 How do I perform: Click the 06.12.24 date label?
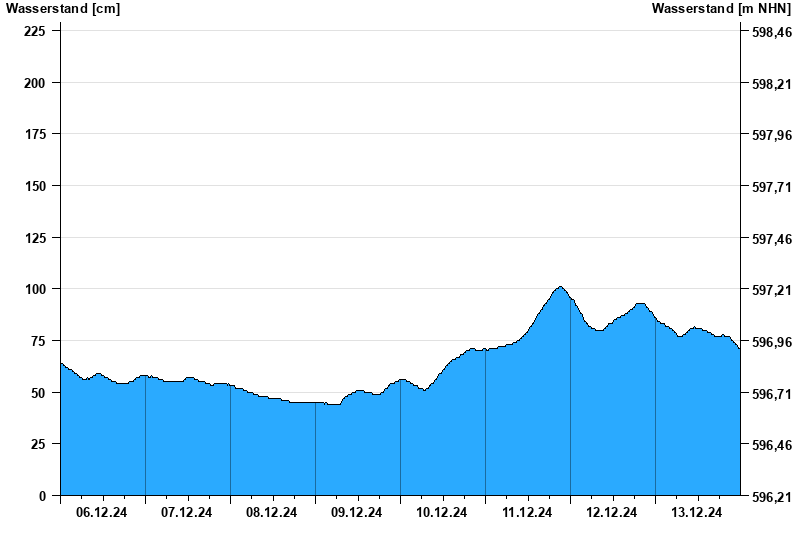coord(102,512)
